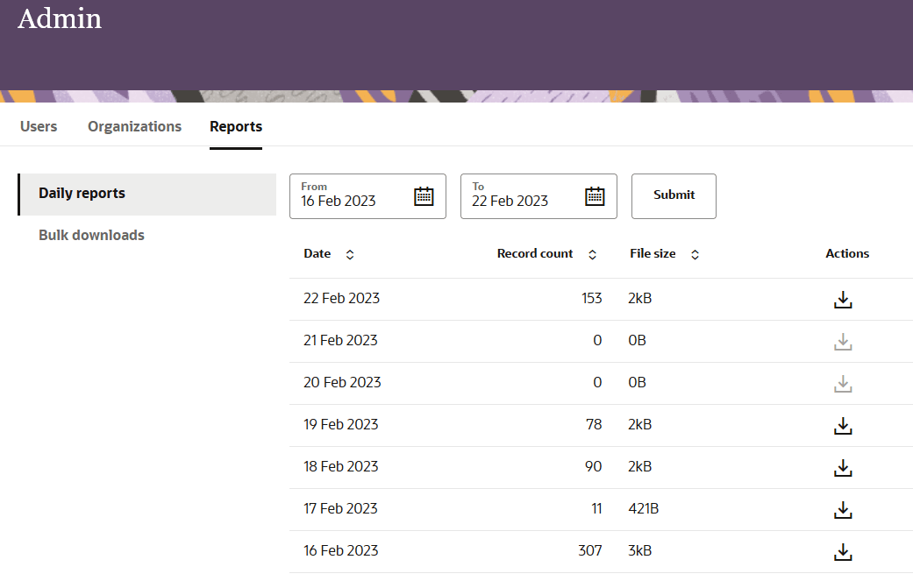Select Daily reports in the sidebar
The height and width of the screenshot is (588, 913).
pos(82,193)
